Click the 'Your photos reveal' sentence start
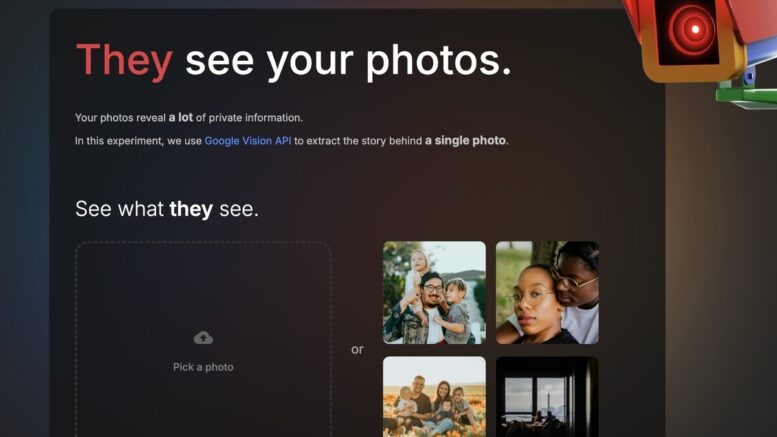The image size is (777, 437). 120,118
